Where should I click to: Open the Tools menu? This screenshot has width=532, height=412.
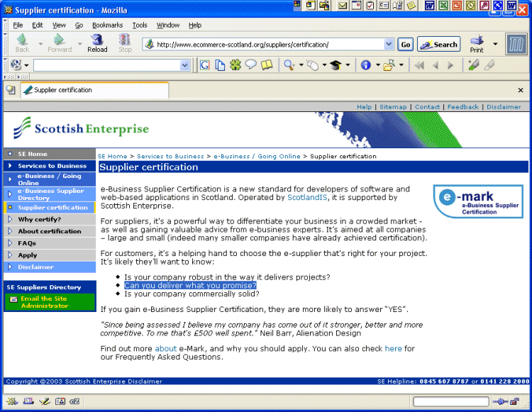pyautogui.click(x=140, y=25)
